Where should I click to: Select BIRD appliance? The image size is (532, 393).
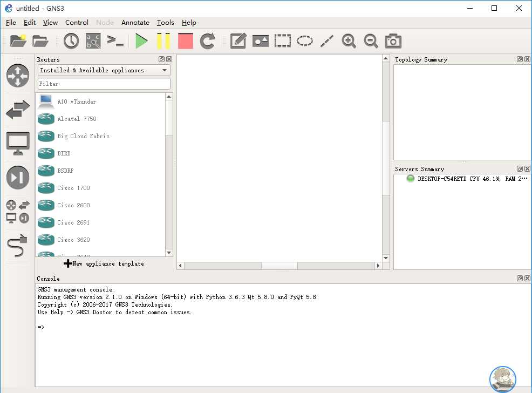tap(100, 153)
